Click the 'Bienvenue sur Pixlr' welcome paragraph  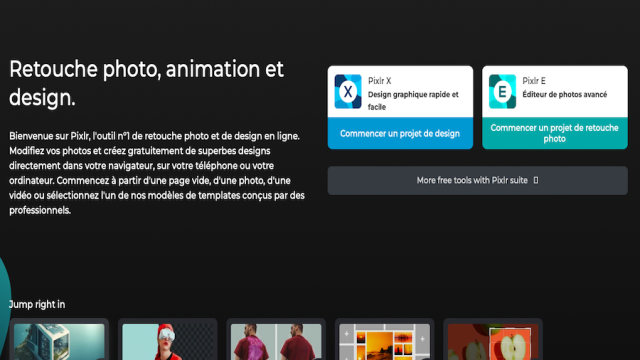coord(157,173)
